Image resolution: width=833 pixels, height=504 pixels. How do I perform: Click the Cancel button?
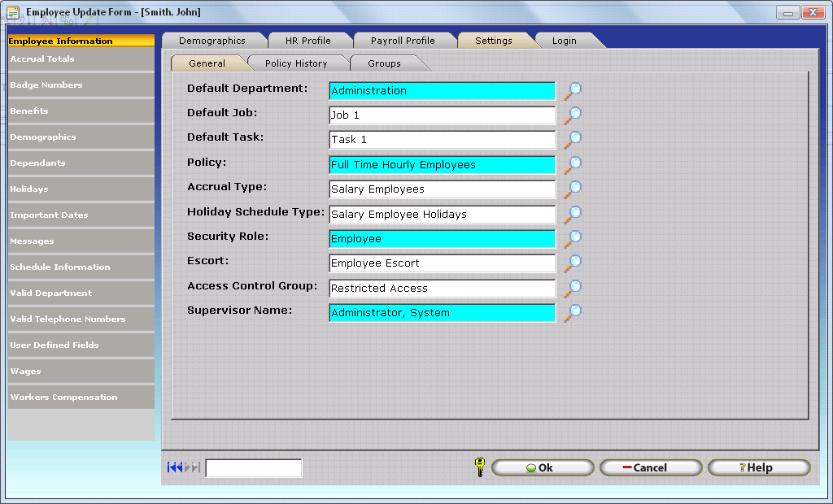point(650,467)
